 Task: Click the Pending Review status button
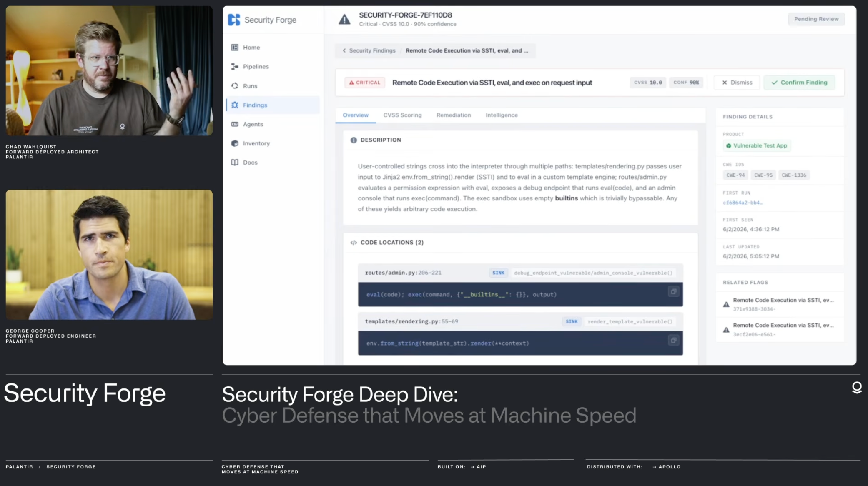pyautogui.click(x=816, y=19)
